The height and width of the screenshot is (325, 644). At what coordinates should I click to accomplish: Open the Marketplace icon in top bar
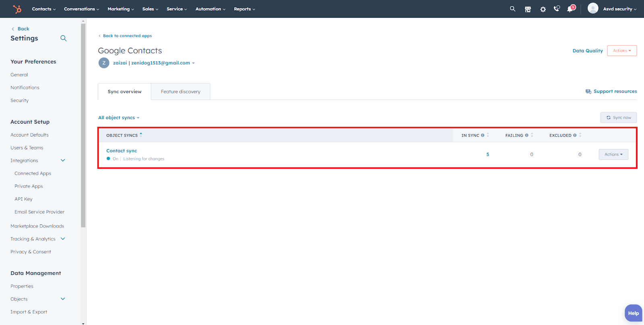[x=528, y=9]
